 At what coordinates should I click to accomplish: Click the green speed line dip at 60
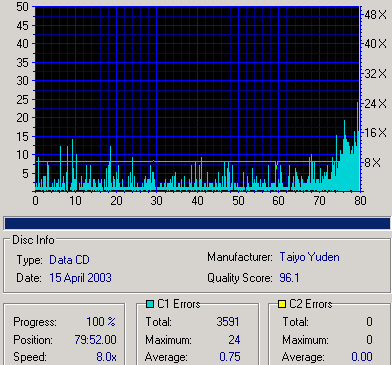coord(276,165)
